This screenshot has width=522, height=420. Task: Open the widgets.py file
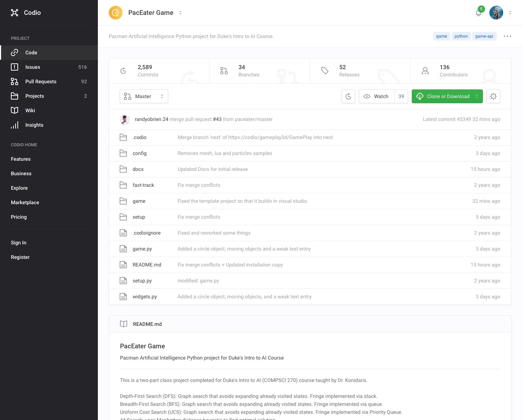pos(145,297)
